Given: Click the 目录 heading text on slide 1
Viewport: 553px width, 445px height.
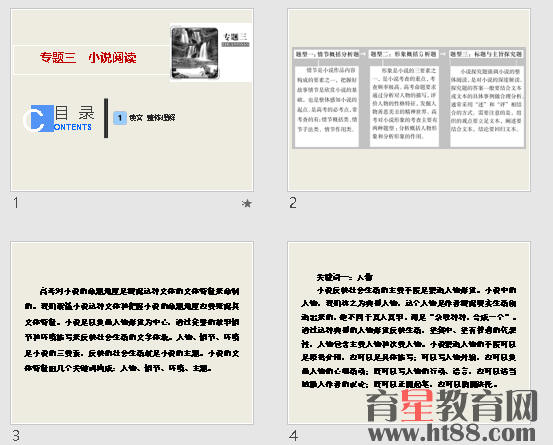Looking at the screenshot, I should coord(74,113).
